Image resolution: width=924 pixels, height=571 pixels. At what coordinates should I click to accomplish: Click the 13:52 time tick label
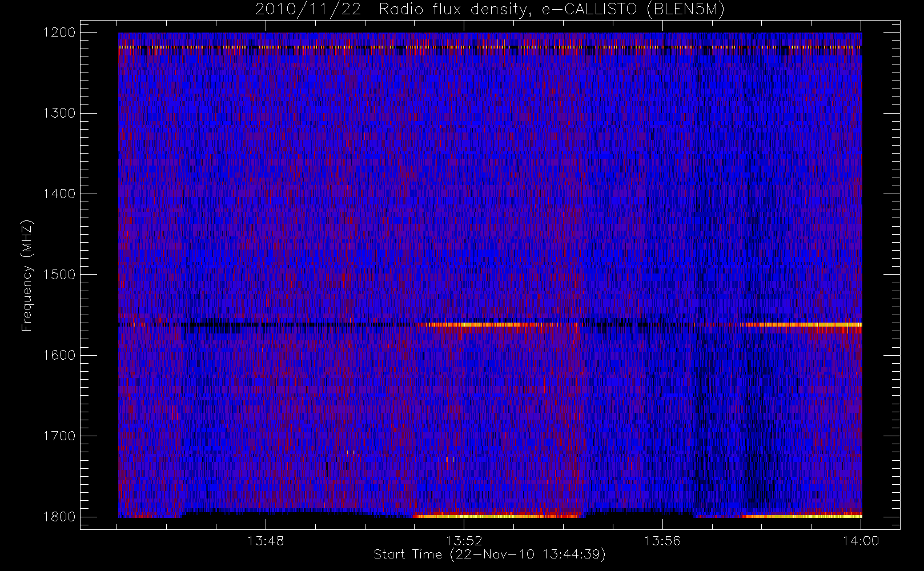pyautogui.click(x=464, y=540)
